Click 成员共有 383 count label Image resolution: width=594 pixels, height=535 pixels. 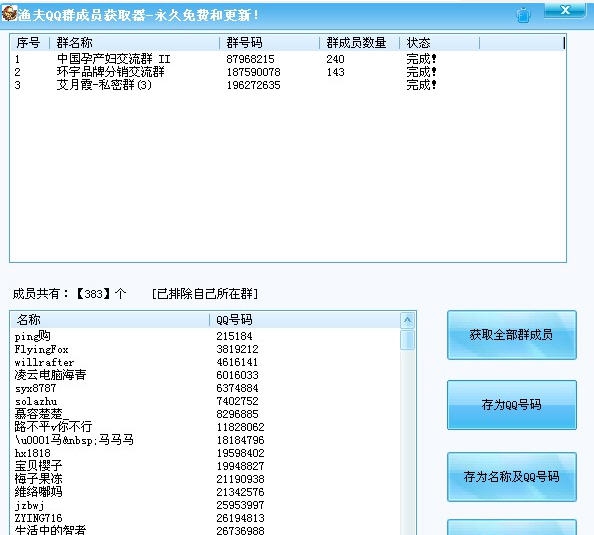click(69, 294)
